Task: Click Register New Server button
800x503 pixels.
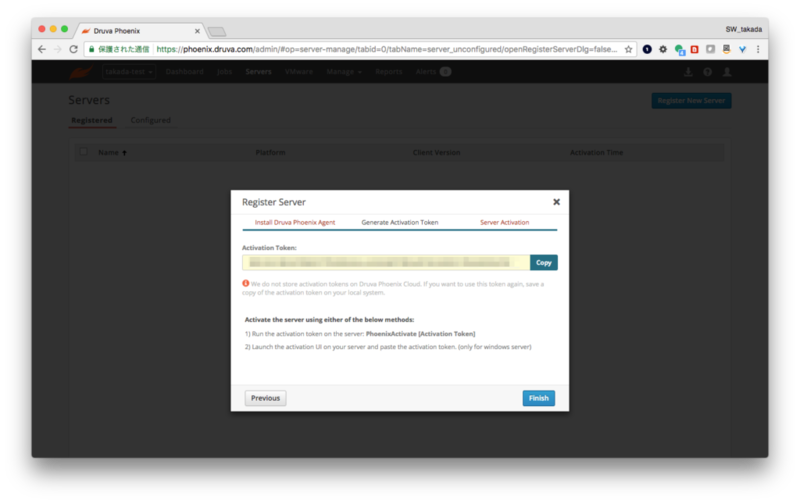Action: [x=691, y=100]
